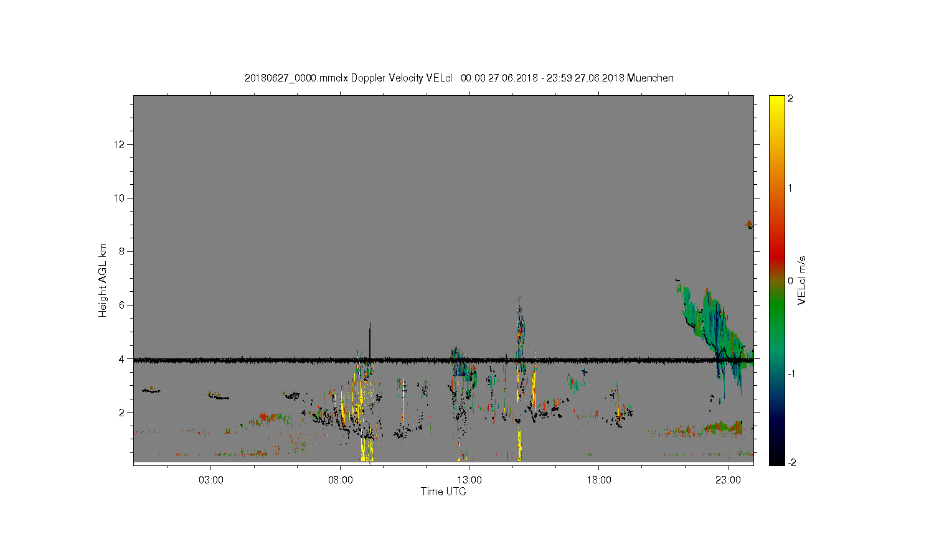Click the '23:00' time tick label

728,480
